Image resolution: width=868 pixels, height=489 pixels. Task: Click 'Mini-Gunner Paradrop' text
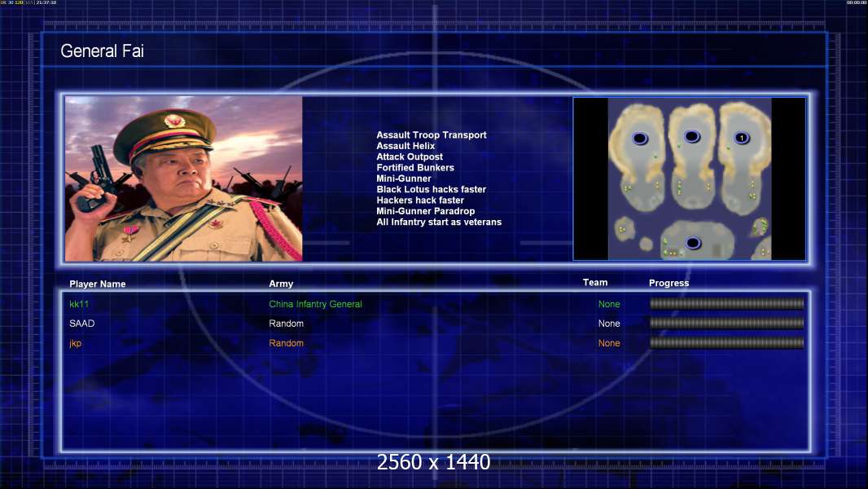click(425, 211)
